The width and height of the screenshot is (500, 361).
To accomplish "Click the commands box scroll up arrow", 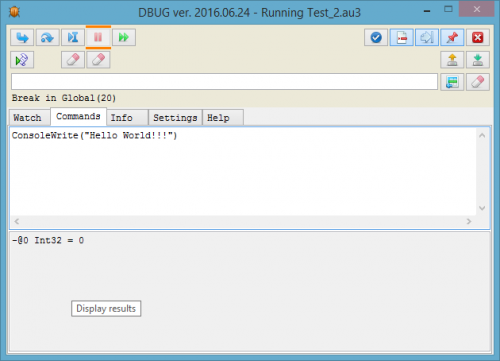I will click(x=482, y=135).
